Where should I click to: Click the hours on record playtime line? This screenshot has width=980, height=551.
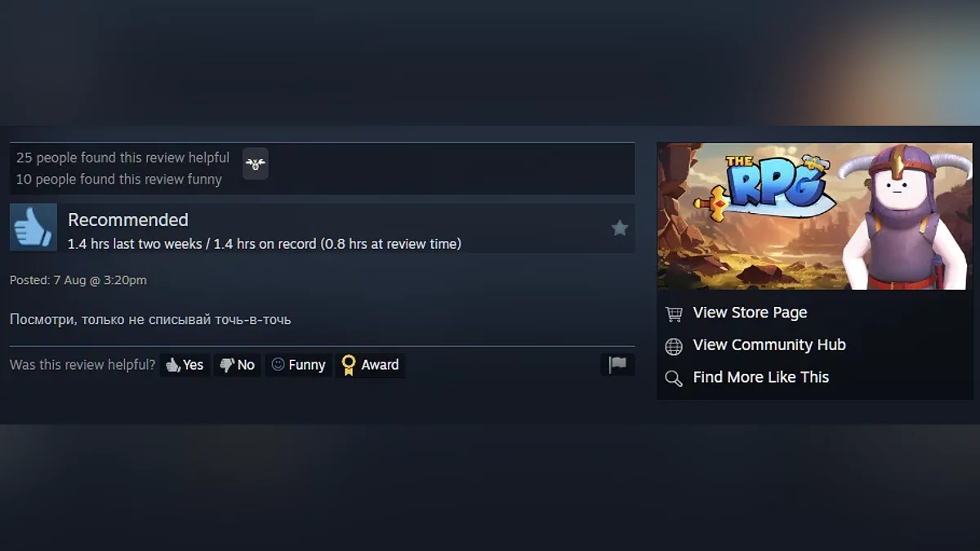[x=265, y=243]
